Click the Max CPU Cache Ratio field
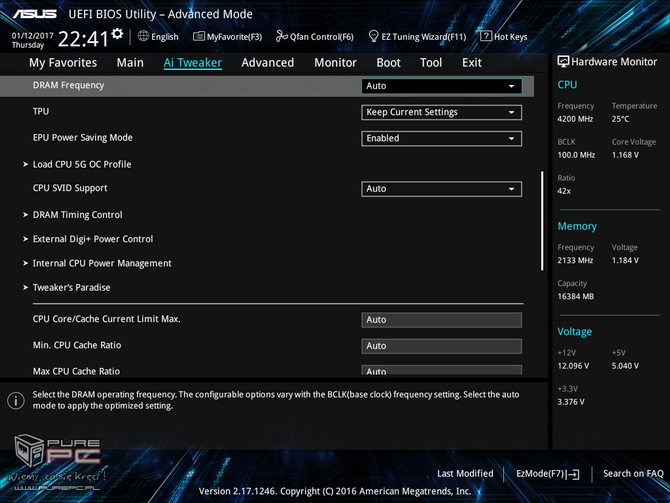Image resolution: width=670 pixels, height=503 pixels. pyautogui.click(x=441, y=370)
